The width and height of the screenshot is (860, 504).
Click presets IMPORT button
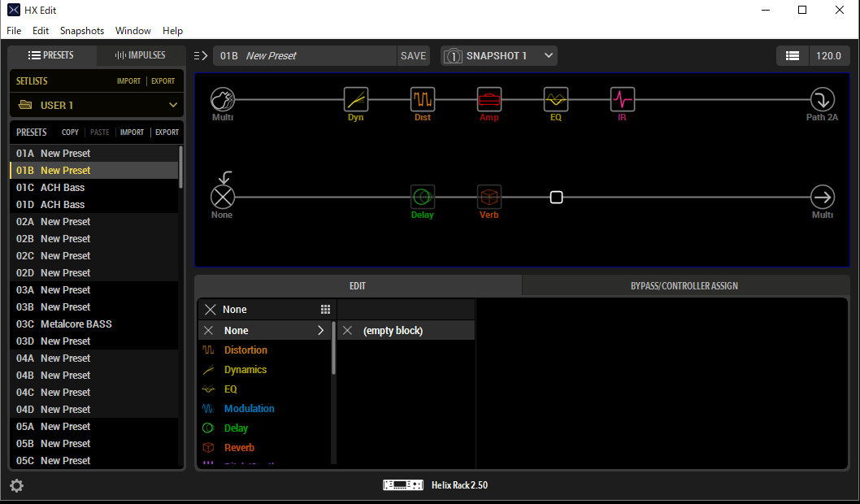[132, 133]
